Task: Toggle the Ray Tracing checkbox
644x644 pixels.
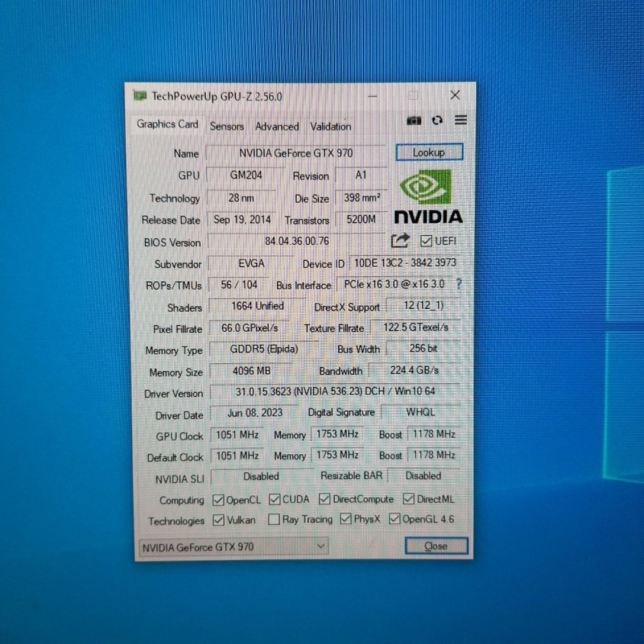Action: pos(274,519)
